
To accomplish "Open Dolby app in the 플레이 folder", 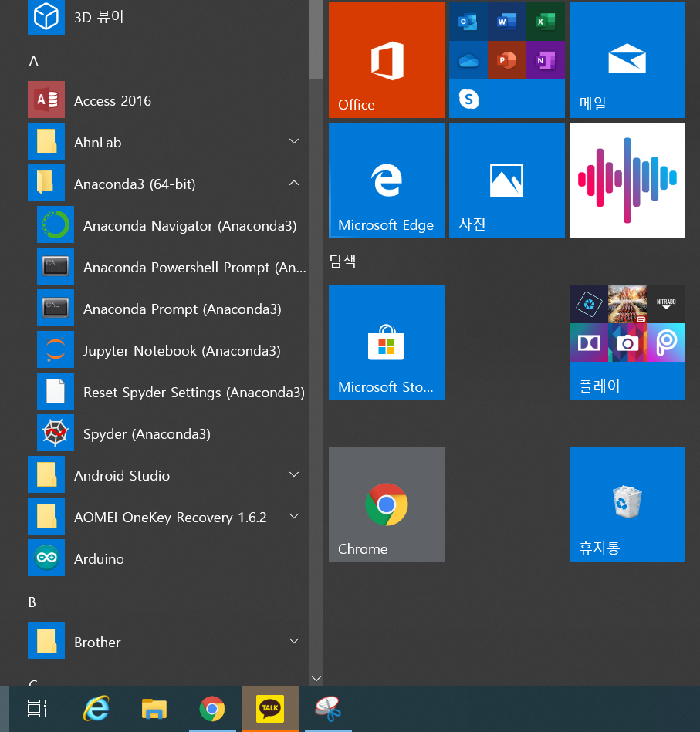I will click(x=589, y=342).
